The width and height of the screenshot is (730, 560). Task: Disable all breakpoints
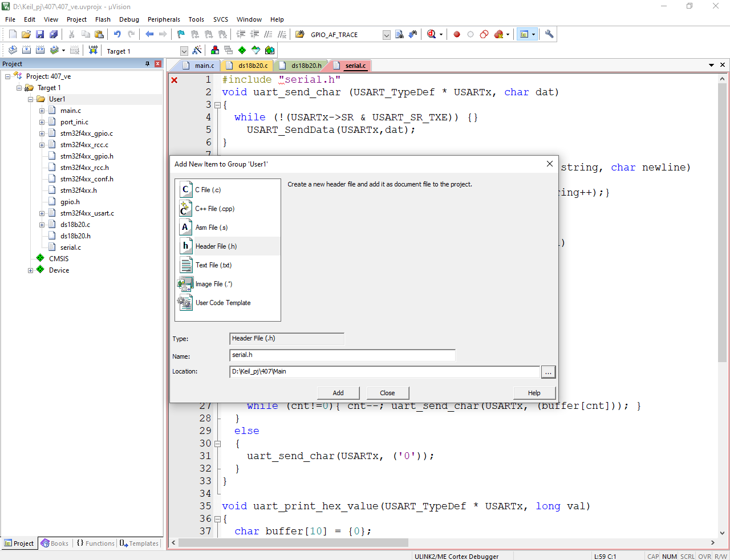(x=484, y=34)
